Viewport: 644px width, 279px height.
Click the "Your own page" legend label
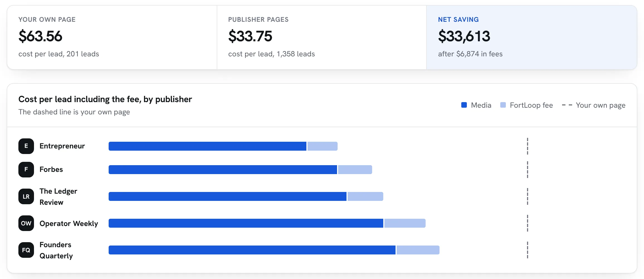pos(601,105)
